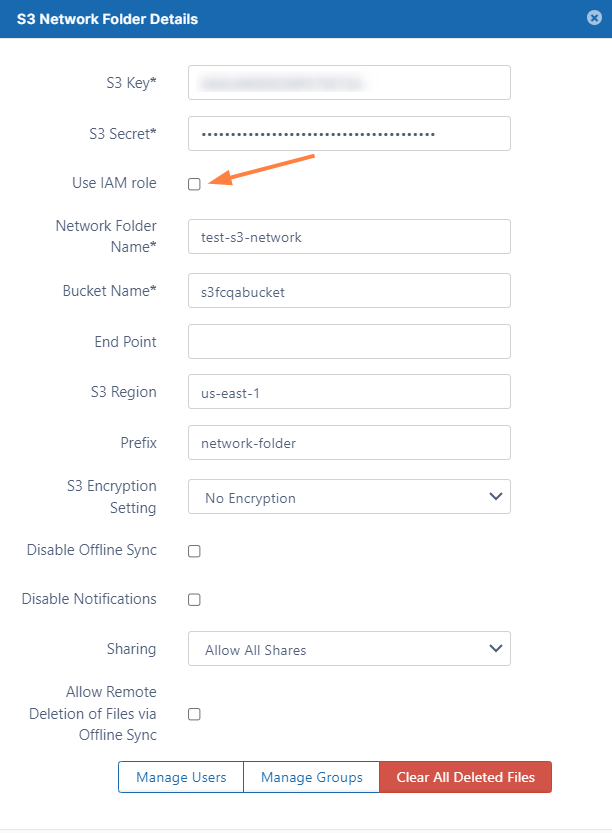Enable Allow Remote Deletion of Files checkbox
The image size is (612, 833).
[x=195, y=714]
